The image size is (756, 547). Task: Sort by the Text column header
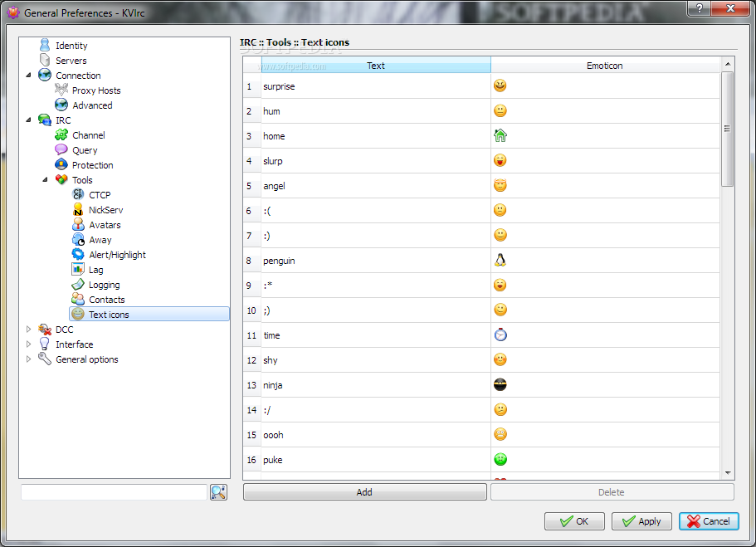click(x=376, y=65)
